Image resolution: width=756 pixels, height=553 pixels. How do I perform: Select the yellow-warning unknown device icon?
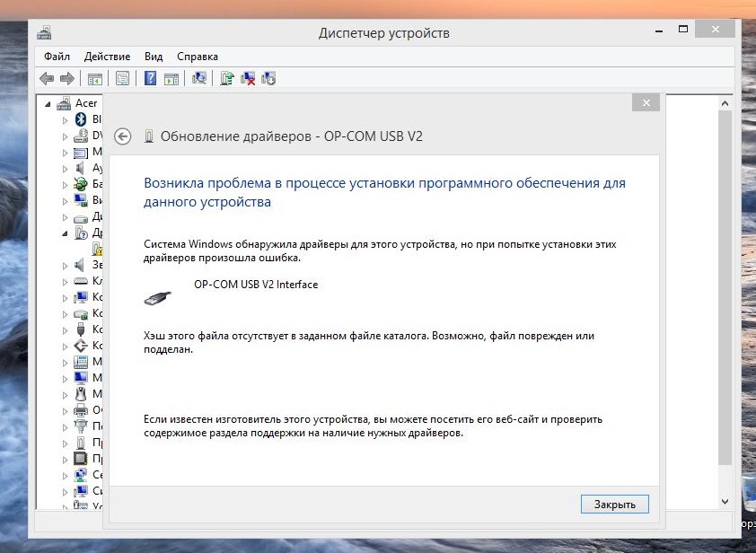pos(97,249)
